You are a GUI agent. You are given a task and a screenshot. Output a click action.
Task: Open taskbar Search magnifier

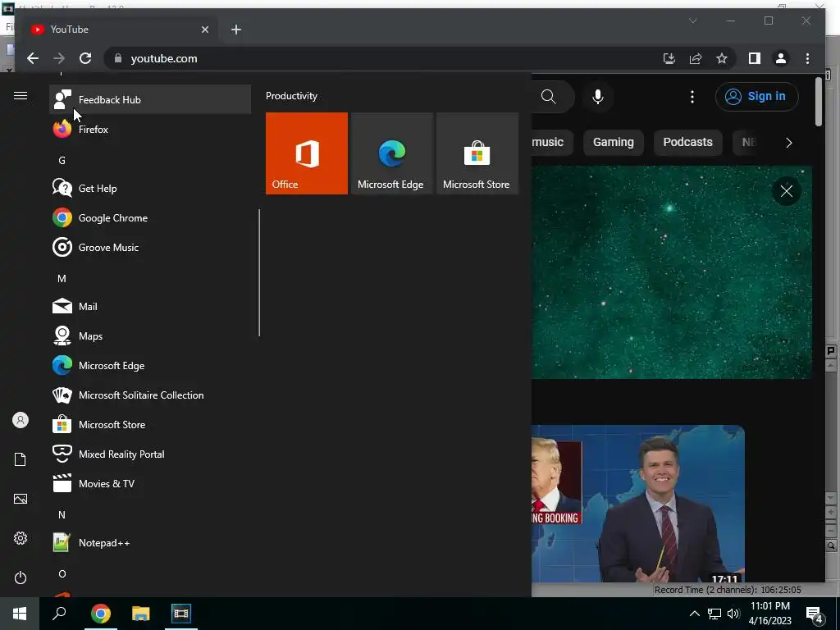pos(59,614)
